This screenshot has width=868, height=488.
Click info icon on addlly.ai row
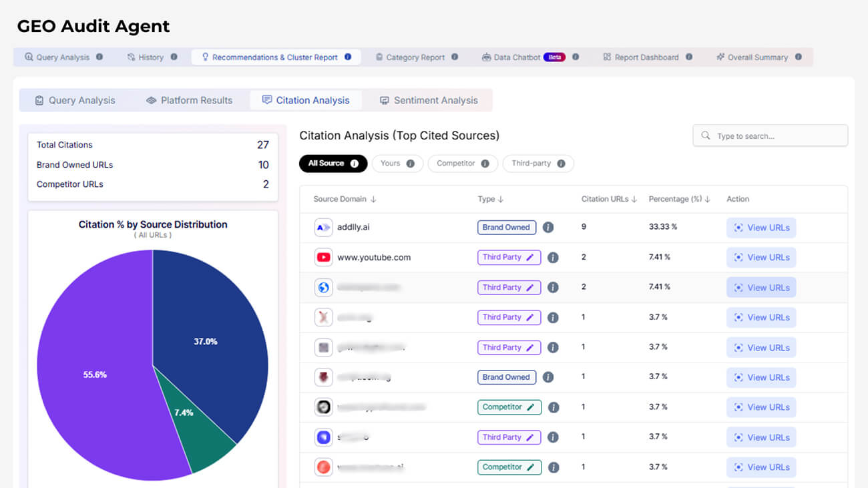click(548, 227)
